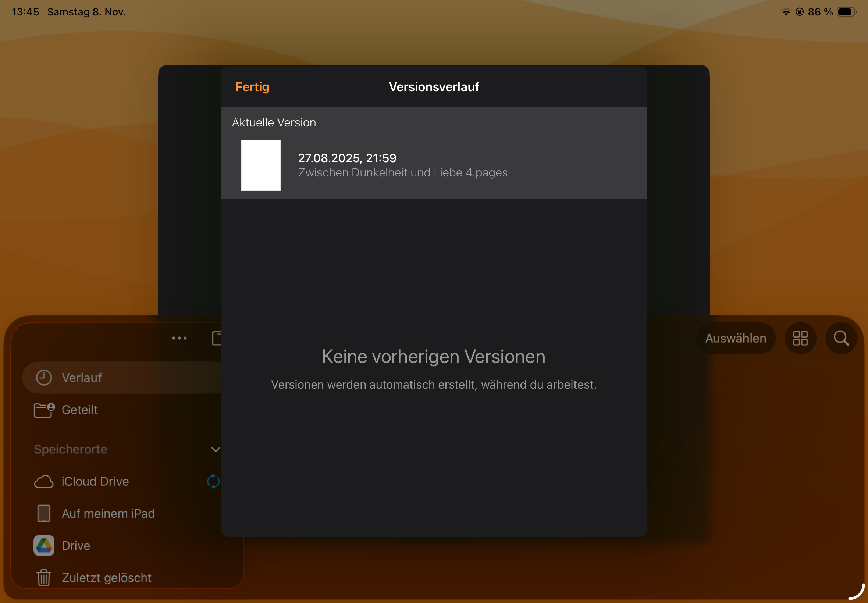
Task: Switch to grid view icon
Action: coord(800,338)
